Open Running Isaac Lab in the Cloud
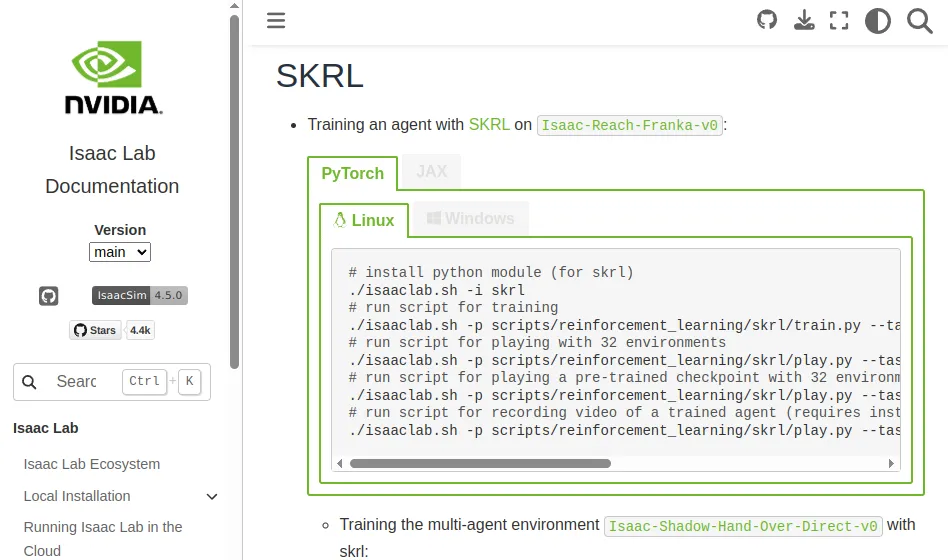 (x=103, y=538)
